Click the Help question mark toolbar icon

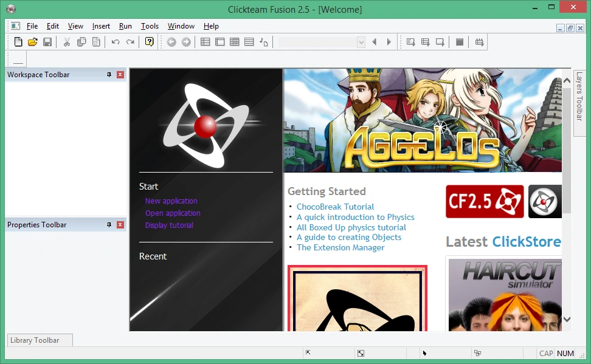pos(149,42)
